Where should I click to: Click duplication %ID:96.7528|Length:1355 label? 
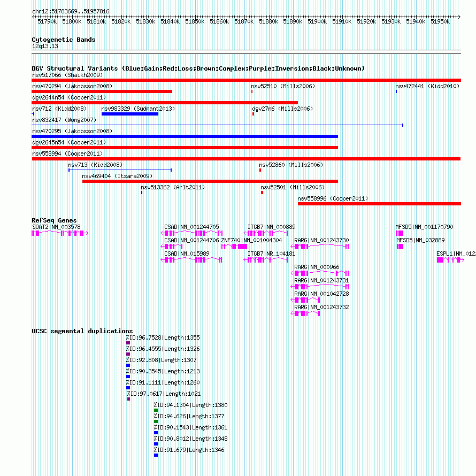coord(163,337)
